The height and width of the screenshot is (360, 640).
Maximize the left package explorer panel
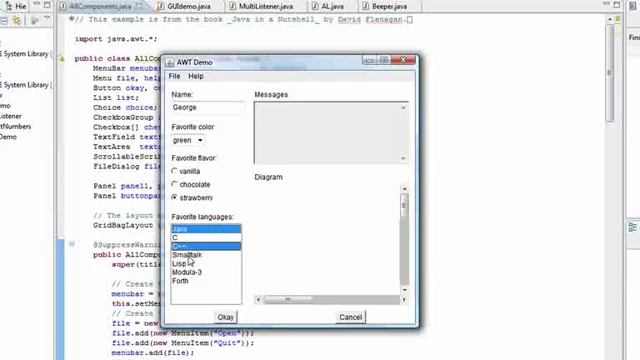click(x=47, y=5)
